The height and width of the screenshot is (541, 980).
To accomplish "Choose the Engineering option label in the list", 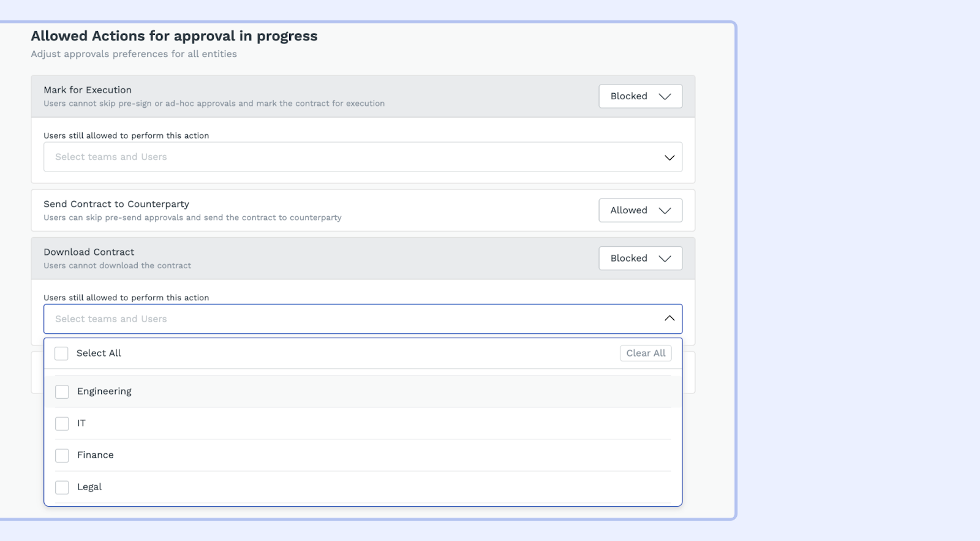I will 104,392.
